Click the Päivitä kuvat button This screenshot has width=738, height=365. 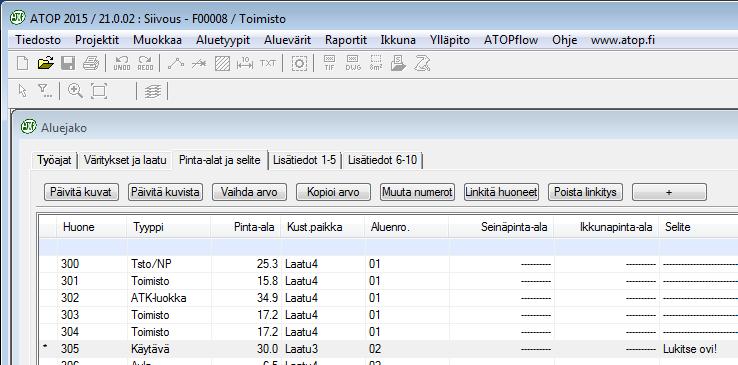click(x=81, y=192)
